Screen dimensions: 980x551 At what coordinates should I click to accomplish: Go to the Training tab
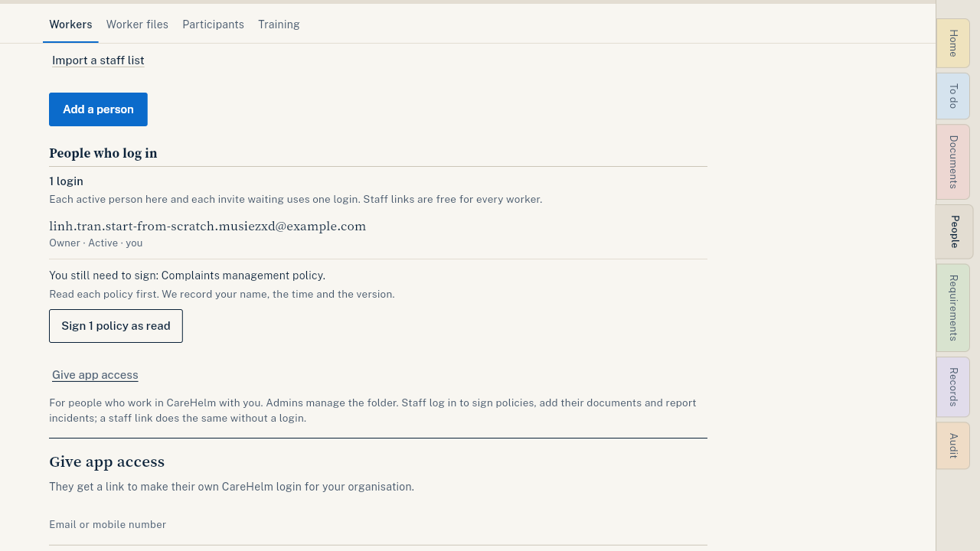(279, 24)
